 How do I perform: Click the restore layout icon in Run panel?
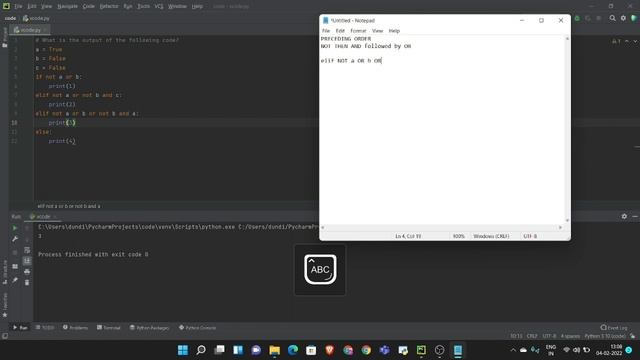[15, 266]
